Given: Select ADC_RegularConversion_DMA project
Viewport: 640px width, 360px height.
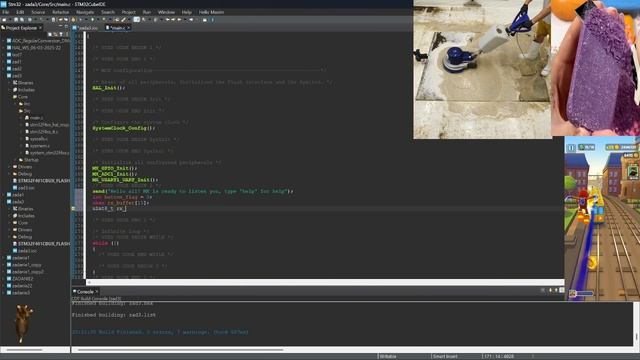Looking at the screenshot, I should [38, 41].
